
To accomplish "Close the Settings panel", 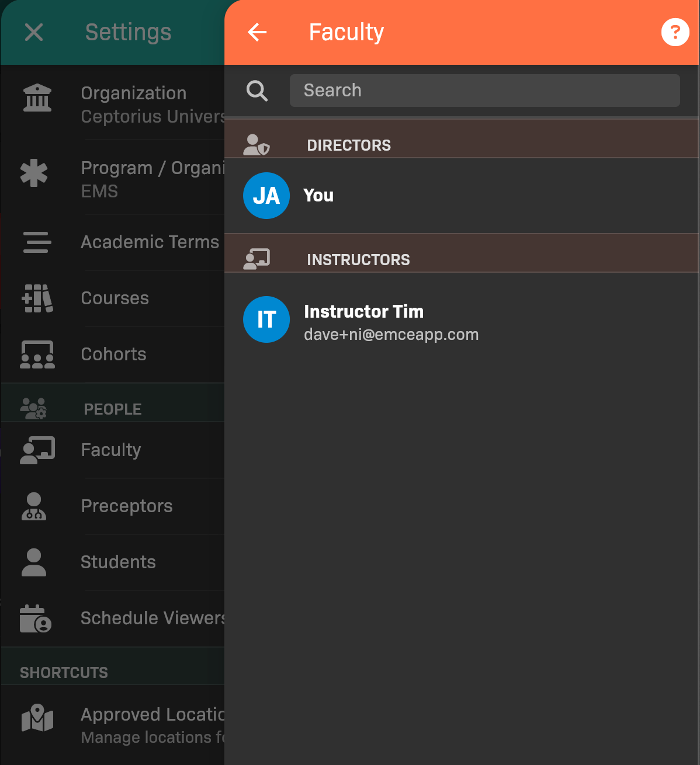I will pos(34,32).
